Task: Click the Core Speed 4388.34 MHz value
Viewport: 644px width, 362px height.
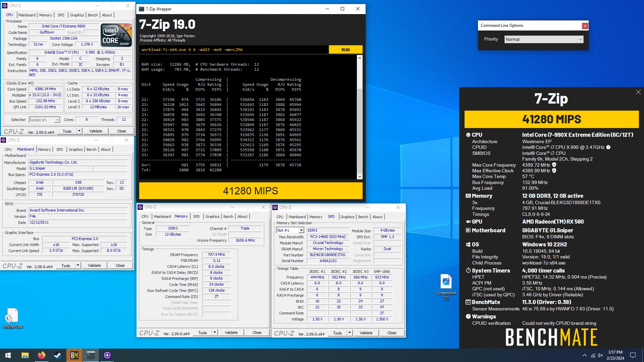Action: pyautogui.click(x=46, y=89)
